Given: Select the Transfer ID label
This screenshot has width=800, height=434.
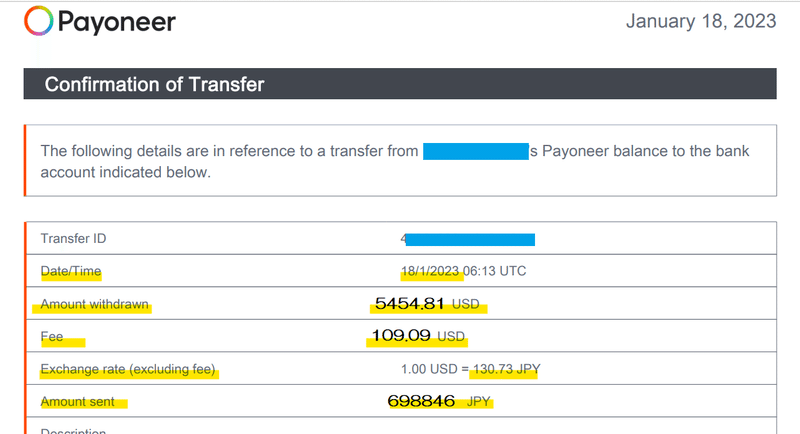Looking at the screenshot, I should (73, 238).
